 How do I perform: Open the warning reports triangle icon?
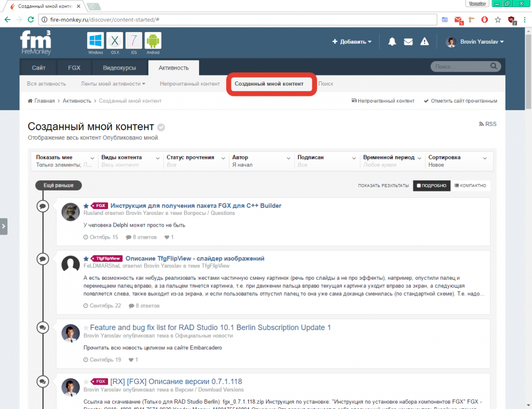[x=425, y=41]
